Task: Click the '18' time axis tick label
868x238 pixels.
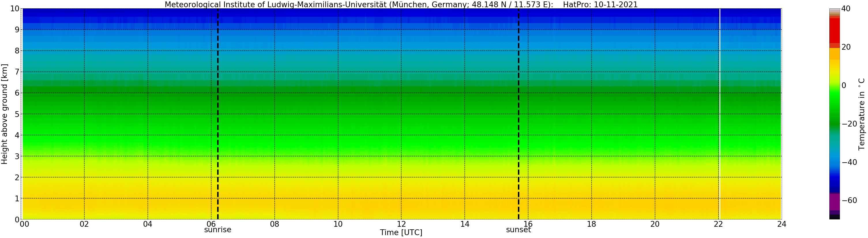Action: tap(591, 224)
